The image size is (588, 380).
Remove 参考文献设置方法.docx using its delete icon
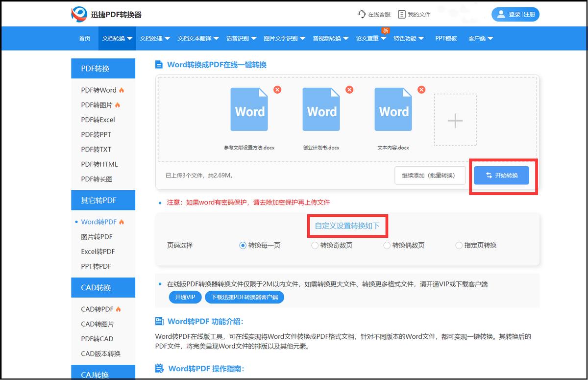[277, 90]
